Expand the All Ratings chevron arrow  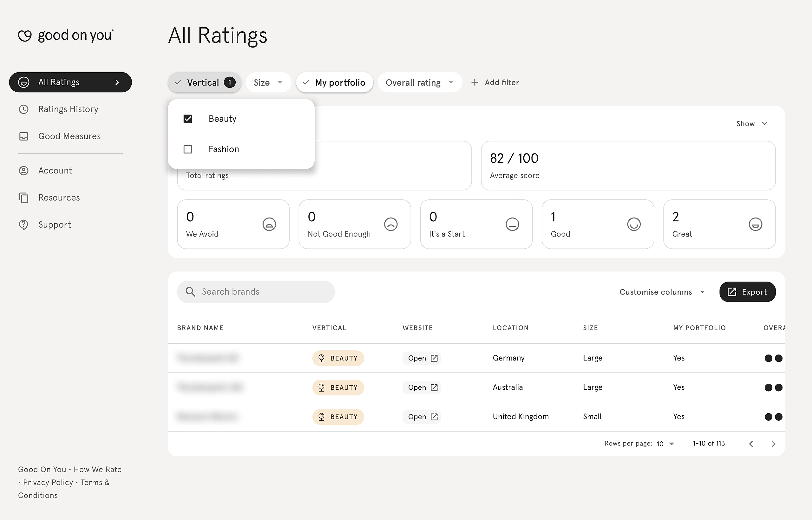pyautogui.click(x=117, y=82)
